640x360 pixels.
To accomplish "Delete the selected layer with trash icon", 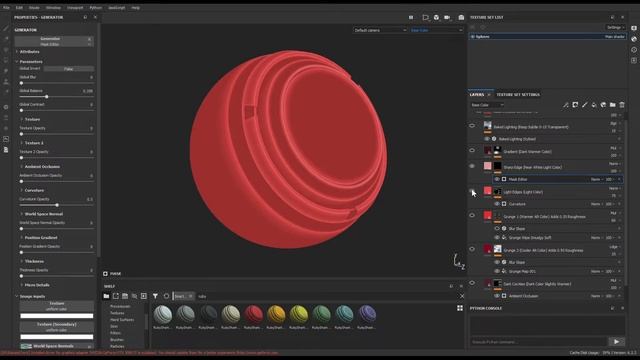I will pyautogui.click(x=622, y=105).
